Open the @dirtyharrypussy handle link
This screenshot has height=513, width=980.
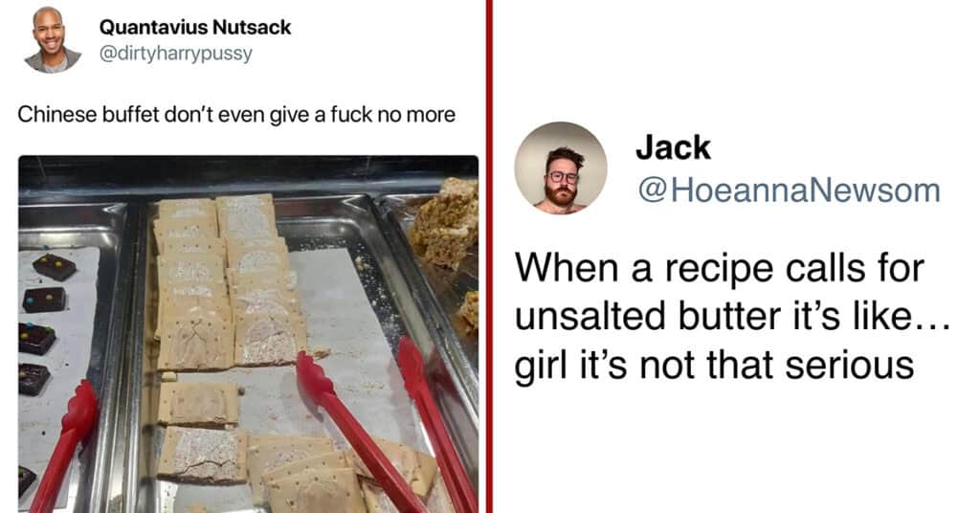pyautogui.click(x=176, y=54)
